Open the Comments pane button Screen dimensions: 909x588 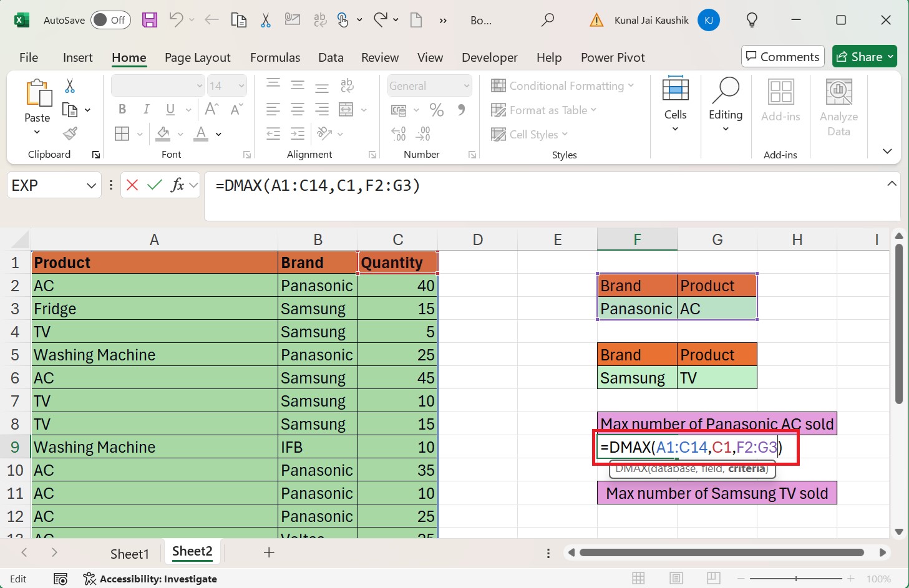coord(782,57)
